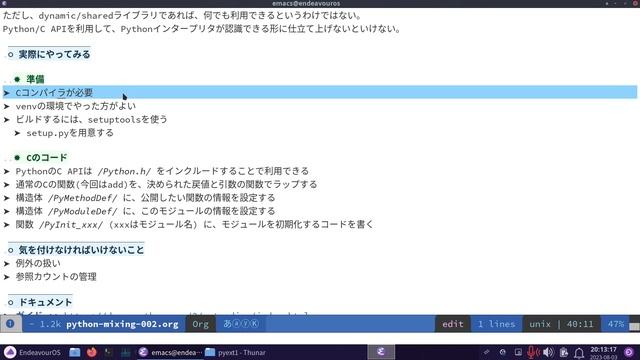This screenshot has width=640, height=360.
Task: Open the notifications bell
Action: coord(579,353)
